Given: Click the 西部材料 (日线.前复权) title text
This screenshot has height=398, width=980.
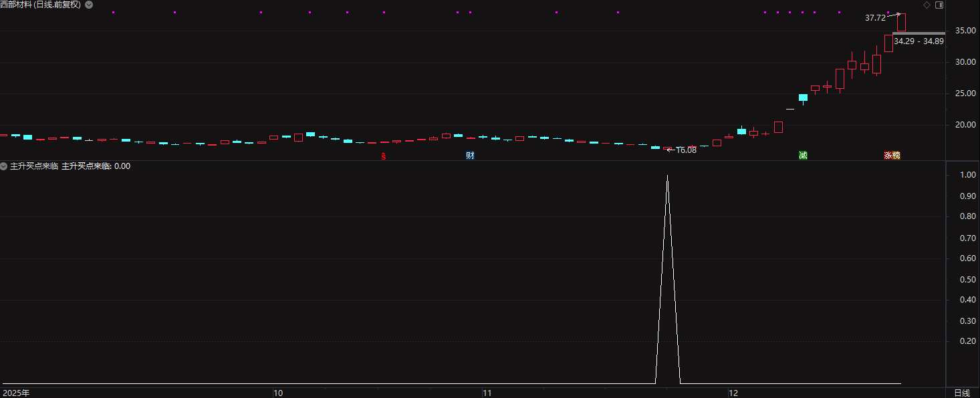Looking at the screenshot, I should point(41,5).
